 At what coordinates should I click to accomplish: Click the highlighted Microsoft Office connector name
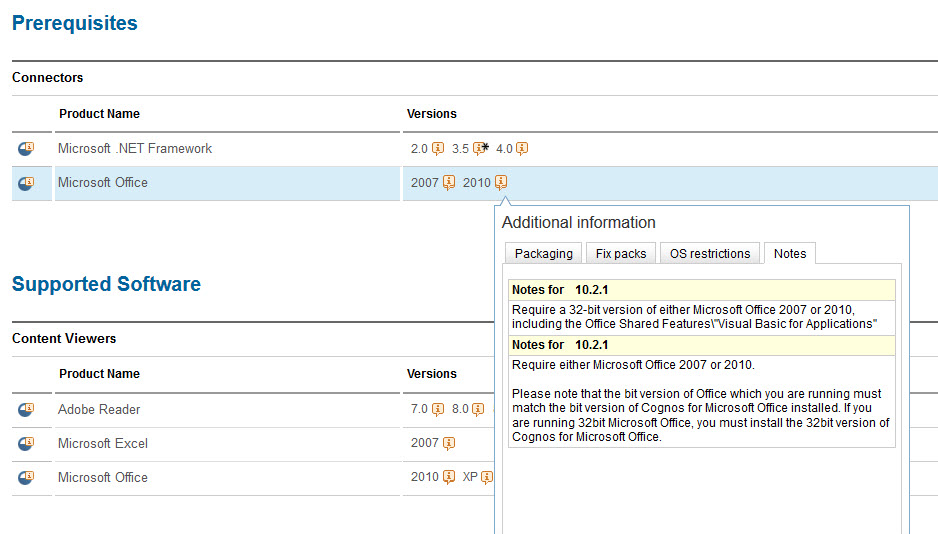[x=102, y=182]
